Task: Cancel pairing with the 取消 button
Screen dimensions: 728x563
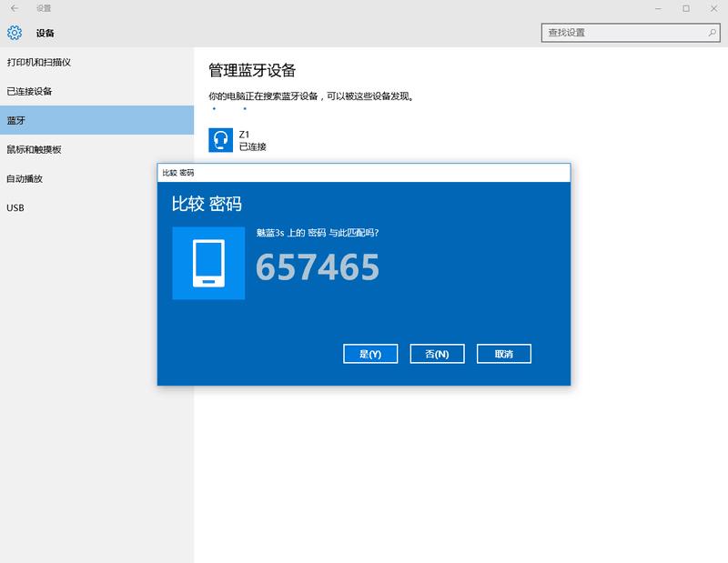Action: pyautogui.click(x=502, y=354)
